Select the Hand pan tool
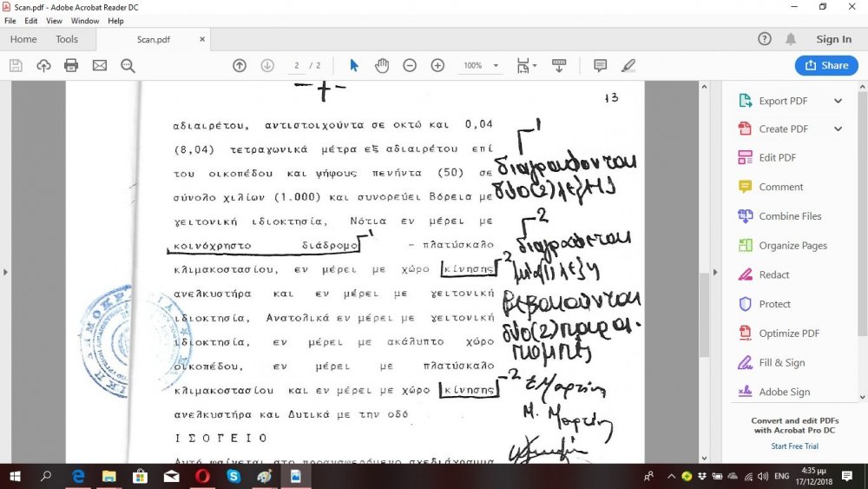The width and height of the screenshot is (868, 489). pyautogui.click(x=382, y=65)
